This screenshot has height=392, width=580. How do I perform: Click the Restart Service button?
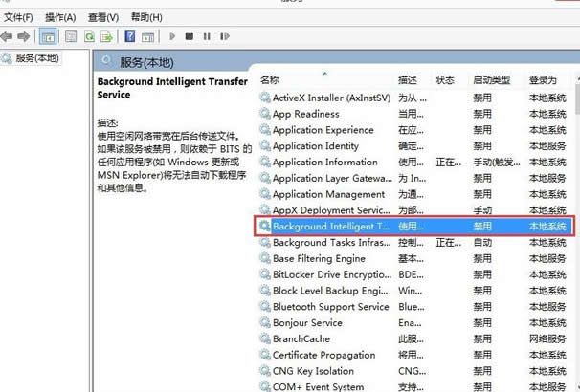[225, 36]
